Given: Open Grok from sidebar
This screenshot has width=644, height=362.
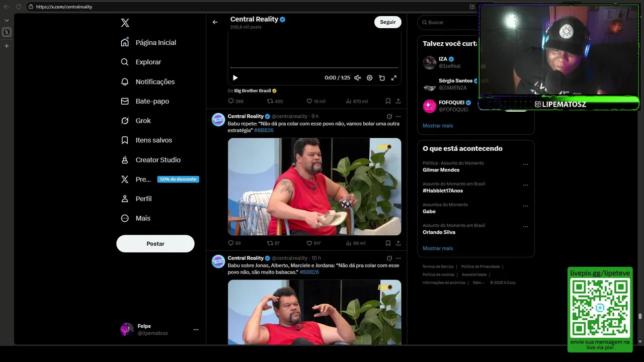Looking at the screenshot, I should pos(136,121).
